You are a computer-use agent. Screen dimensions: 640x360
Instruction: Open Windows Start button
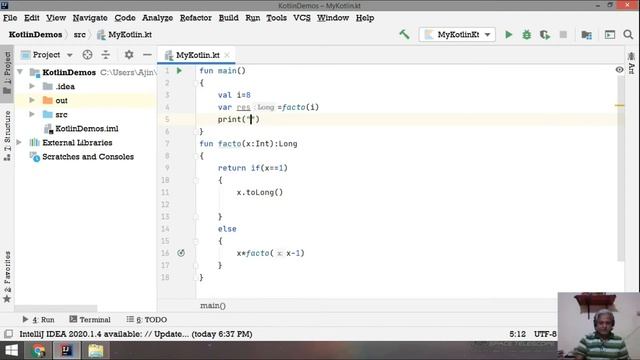[11, 351]
